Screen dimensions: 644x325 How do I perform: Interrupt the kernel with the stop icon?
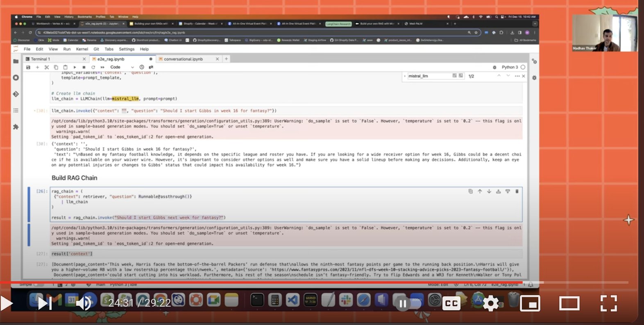click(84, 67)
